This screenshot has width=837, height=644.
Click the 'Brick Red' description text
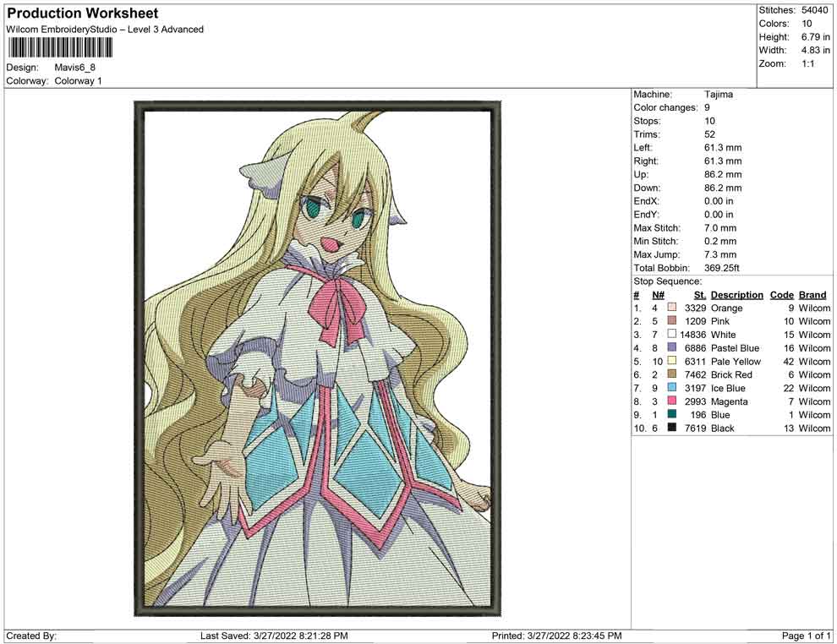click(731, 374)
